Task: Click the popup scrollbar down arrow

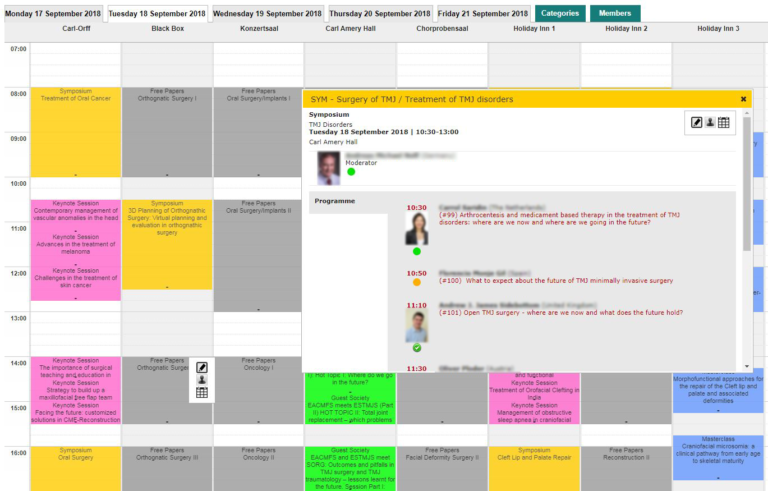Action: pos(746,367)
